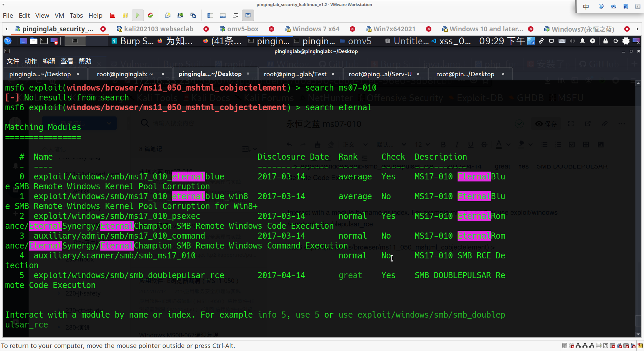The width and height of the screenshot is (644, 351).
Task: Open the terminal 查看 menu
Action: point(67,61)
